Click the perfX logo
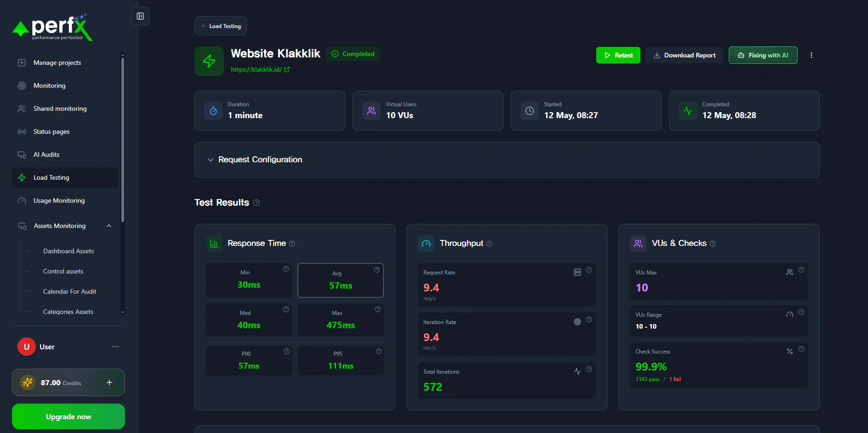Viewport: 868px width, 433px height. point(52,28)
